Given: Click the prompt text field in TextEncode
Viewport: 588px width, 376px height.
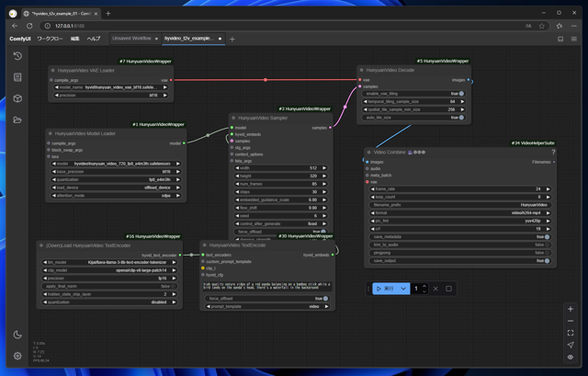Looking at the screenshot, I should 266,286.
